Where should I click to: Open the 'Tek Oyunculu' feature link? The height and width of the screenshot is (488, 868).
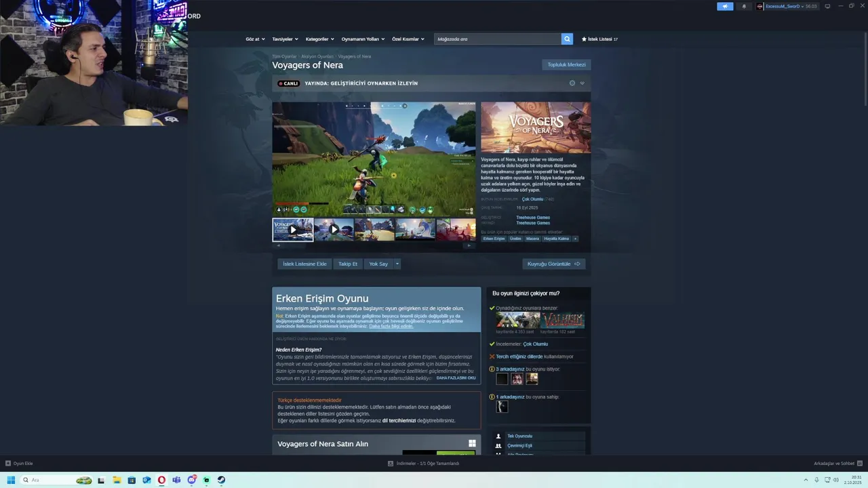519,436
